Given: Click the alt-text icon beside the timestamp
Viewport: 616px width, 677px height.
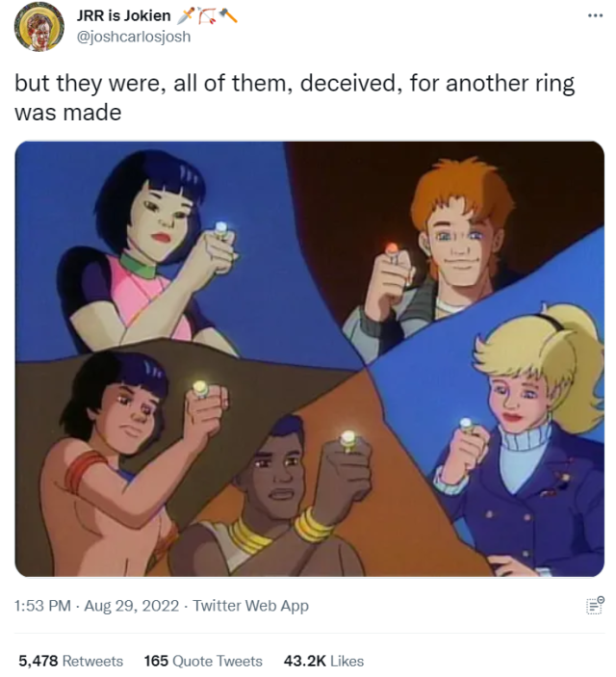Looking at the screenshot, I should coord(595,606).
